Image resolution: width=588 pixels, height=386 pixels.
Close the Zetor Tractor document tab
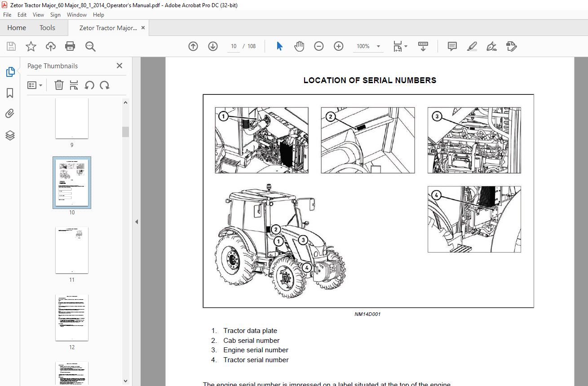pos(143,28)
